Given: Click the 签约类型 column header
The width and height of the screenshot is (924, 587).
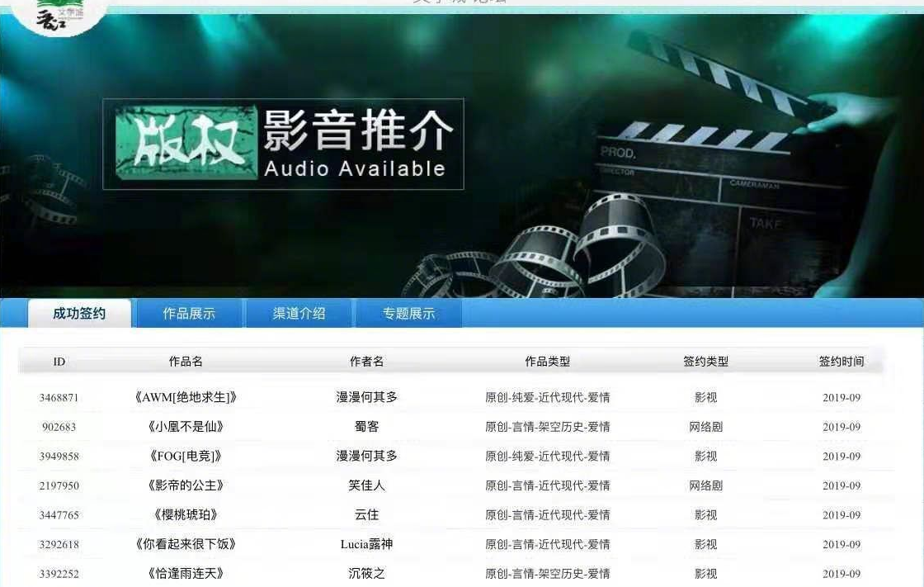Looking at the screenshot, I should [x=705, y=362].
